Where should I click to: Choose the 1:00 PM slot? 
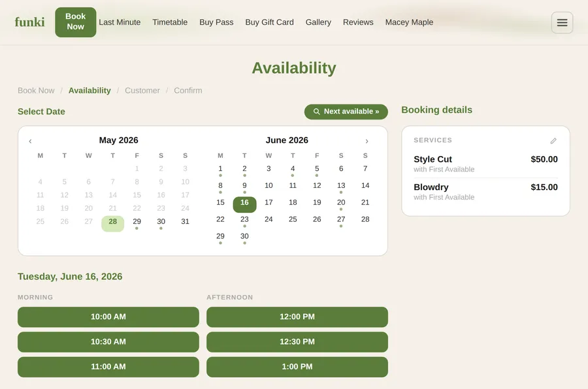click(x=297, y=367)
